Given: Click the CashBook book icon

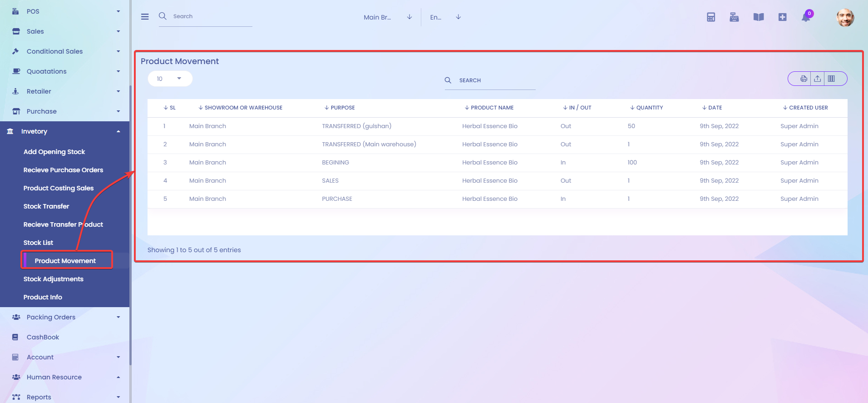Looking at the screenshot, I should 15,337.
